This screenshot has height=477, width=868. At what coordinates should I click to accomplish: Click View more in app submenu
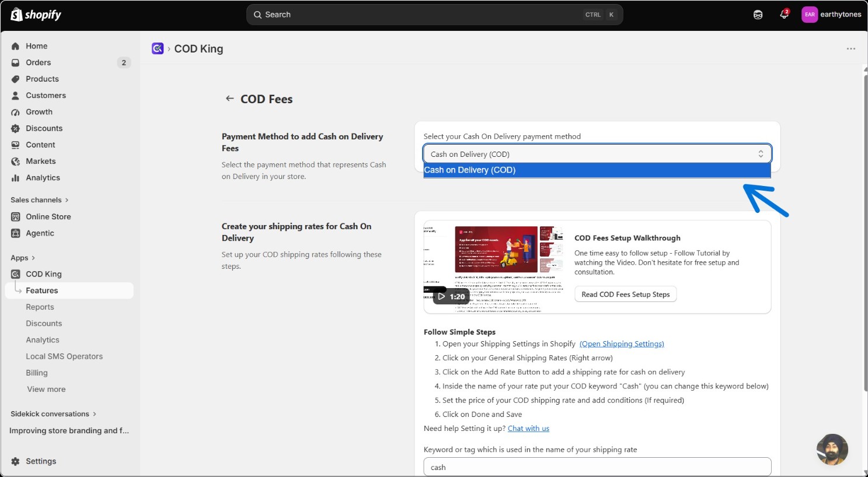click(46, 389)
